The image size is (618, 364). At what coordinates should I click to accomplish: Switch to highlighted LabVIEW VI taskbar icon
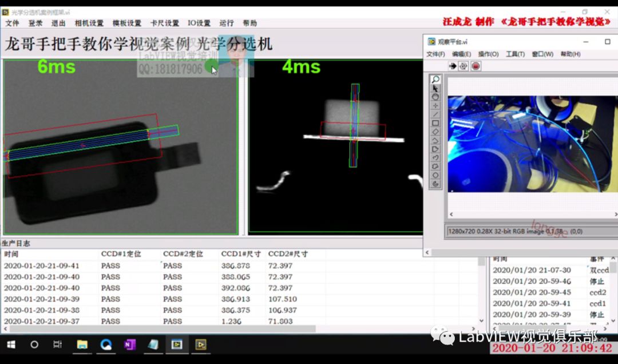[177, 345]
